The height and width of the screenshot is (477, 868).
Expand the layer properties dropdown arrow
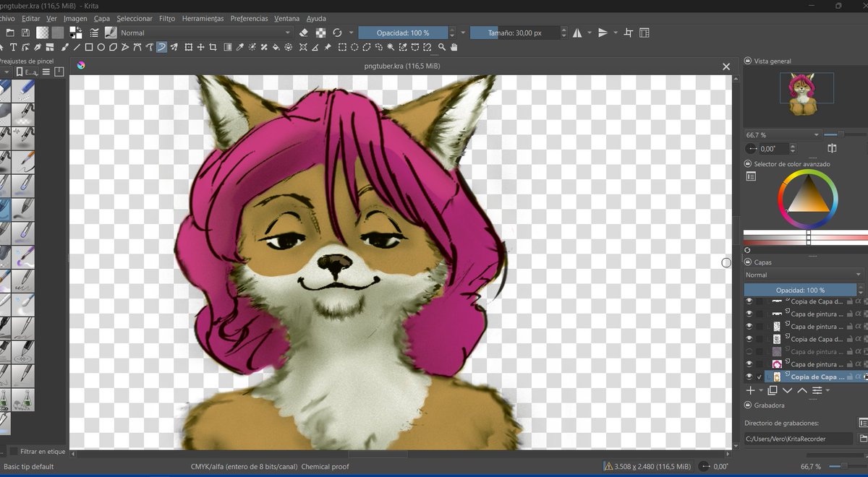click(x=827, y=390)
